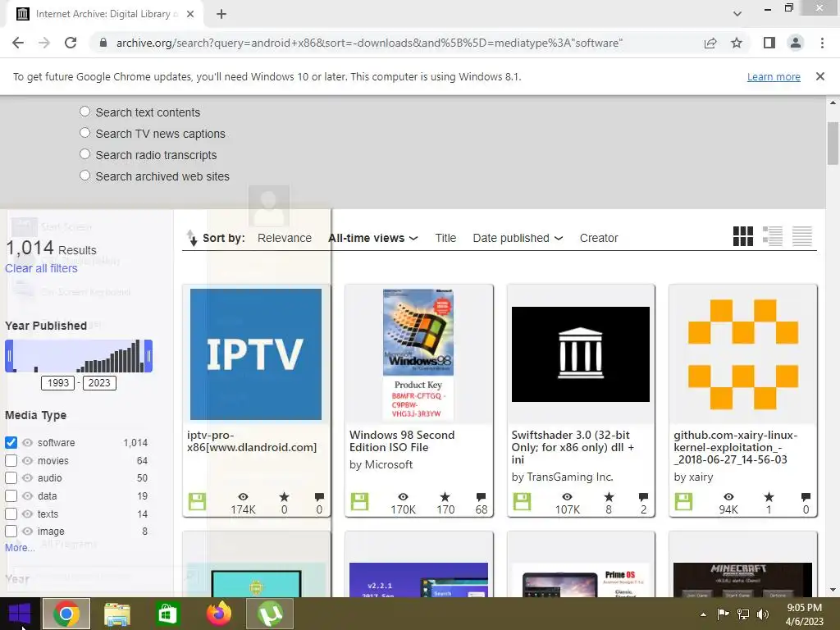Screen dimensions: 840x630
Task: Toggle sort direction arrows icon
Action: [x=191, y=238]
